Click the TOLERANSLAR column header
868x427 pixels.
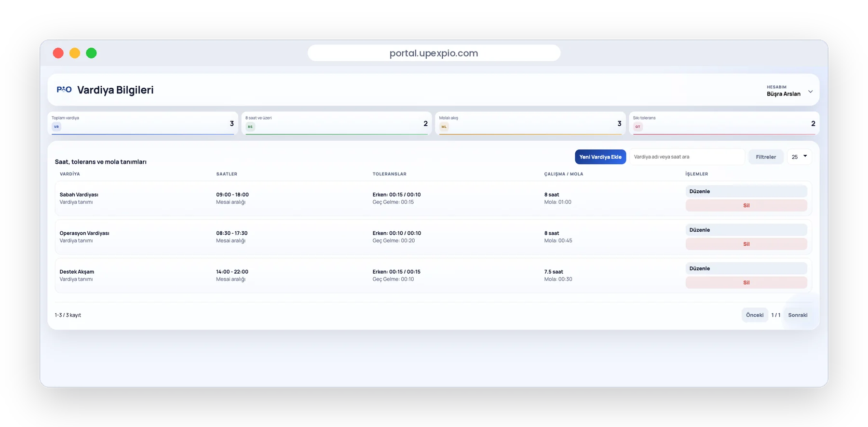click(390, 174)
